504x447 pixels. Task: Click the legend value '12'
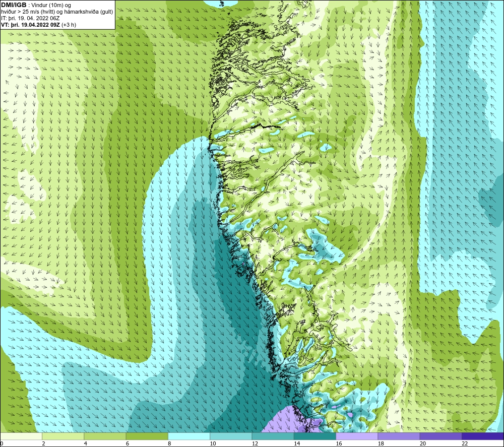pos(255,443)
